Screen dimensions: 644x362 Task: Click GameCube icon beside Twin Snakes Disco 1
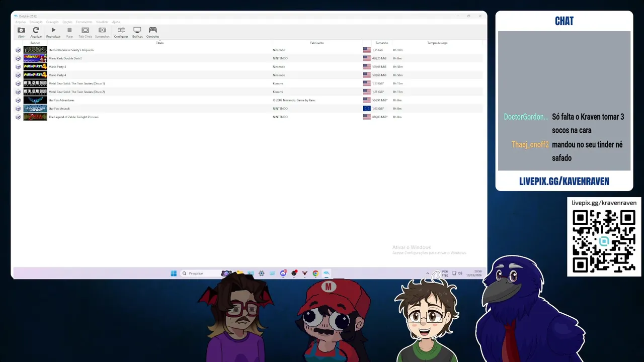(18, 83)
